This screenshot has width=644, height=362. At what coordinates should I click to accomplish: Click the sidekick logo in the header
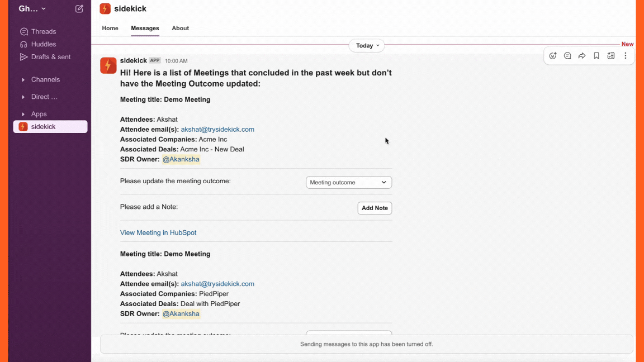coord(105,8)
